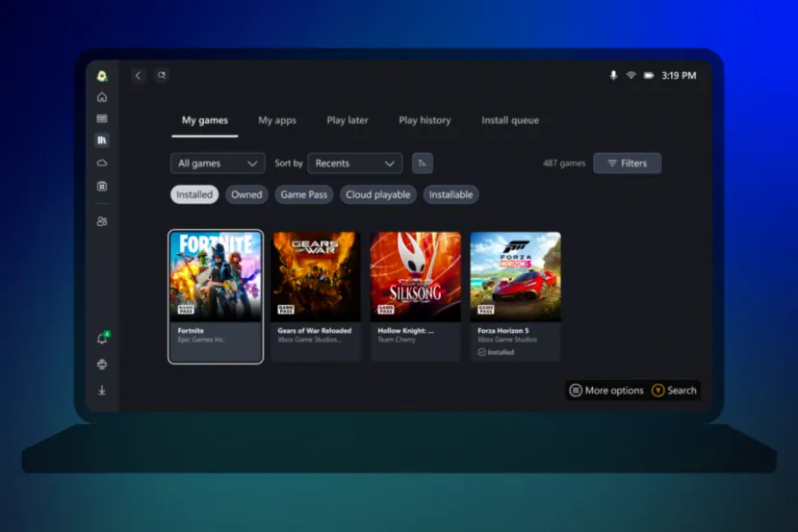This screenshot has height=532, width=798.
Task: Switch to the My games tab
Action: 205,120
